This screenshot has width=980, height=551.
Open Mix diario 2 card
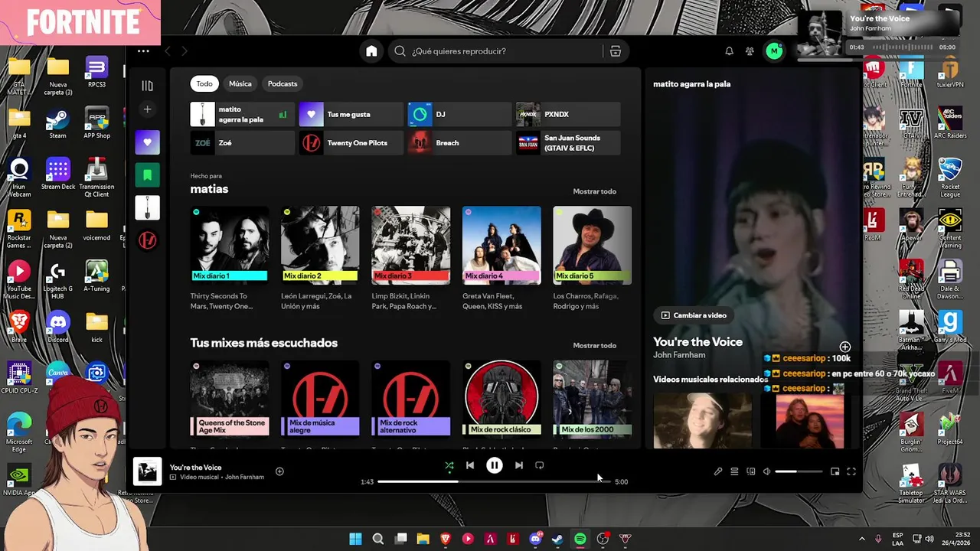tap(320, 258)
